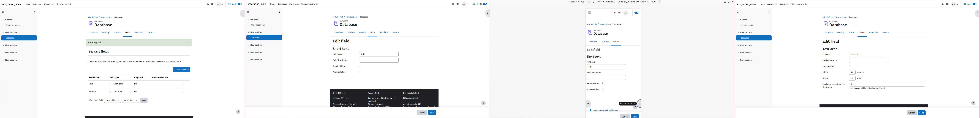This screenshot has height=118, width=980.
Task: Click Cancel on the desktop Short text form
Action: pos(422,112)
